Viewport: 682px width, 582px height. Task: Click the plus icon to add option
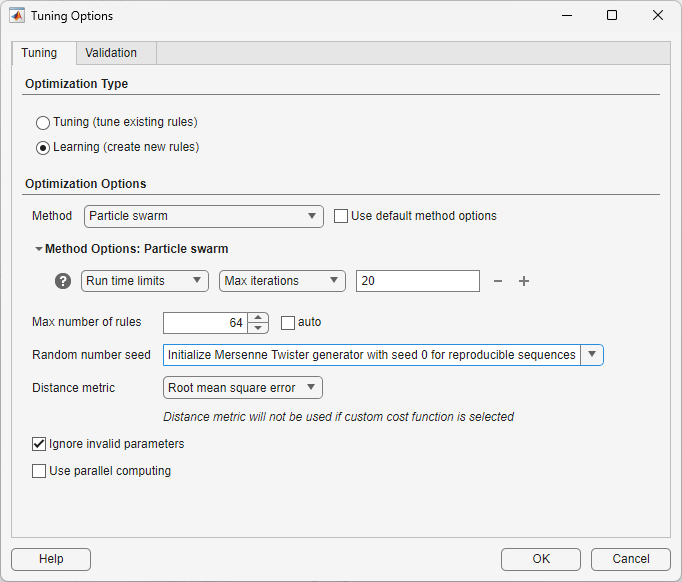(x=523, y=281)
